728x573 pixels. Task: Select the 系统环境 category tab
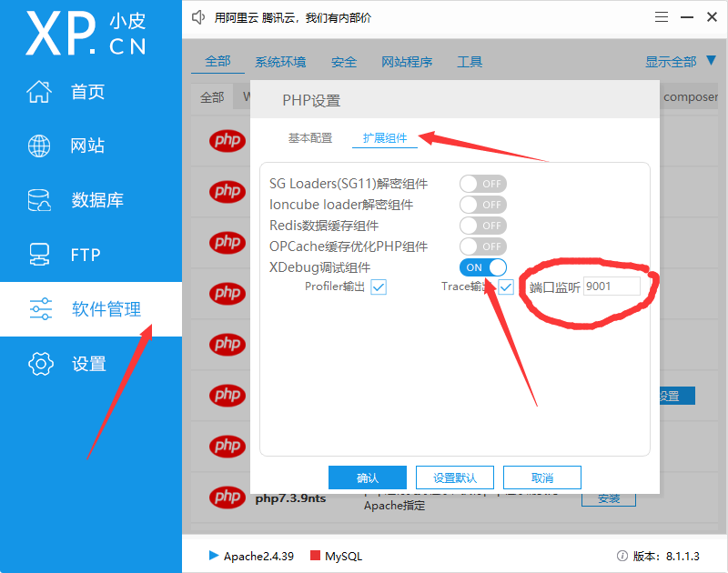(x=280, y=62)
